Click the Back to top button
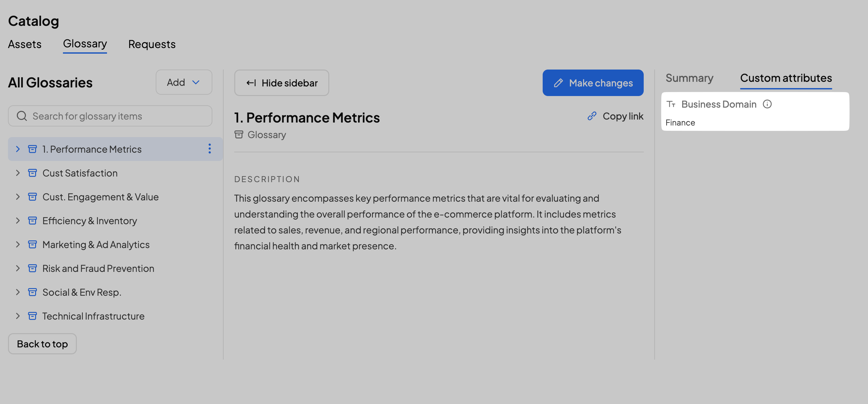 pyautogui.click(x=42, y=344)
